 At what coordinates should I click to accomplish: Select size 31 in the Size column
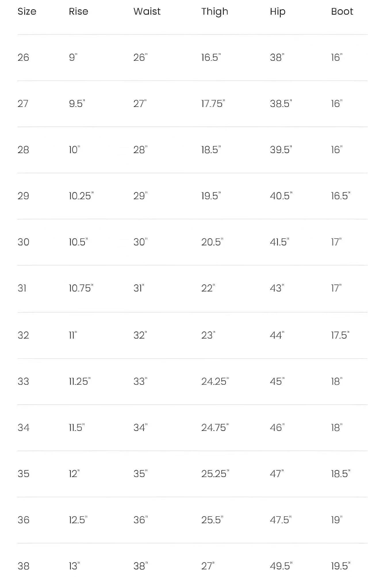pyautogui.click(x=22, y=288)
